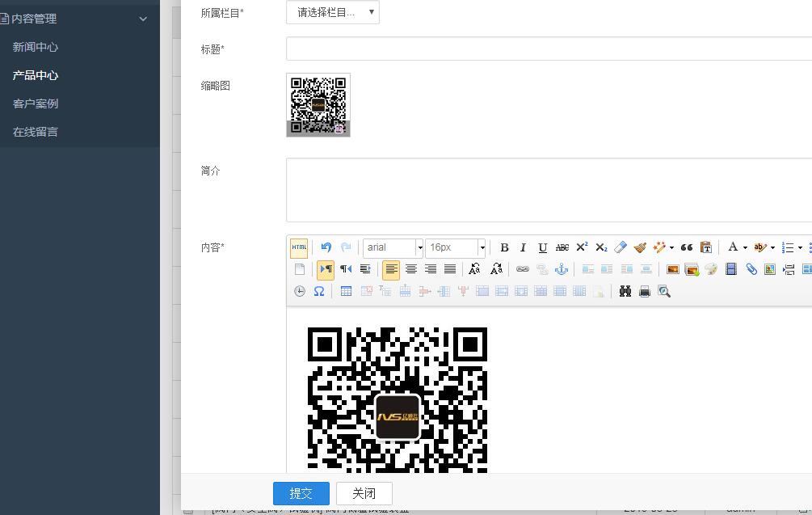The width and height of the screenshot is (812, 515).
Task: Convert text to uppercase icon
Action: click(x=474, y=269)
